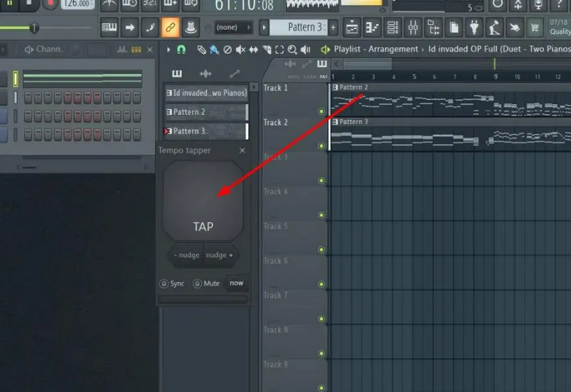Click the Pattern 3 name field in toolbar
This screenshot has height=392, width=571.
point(298,28)
